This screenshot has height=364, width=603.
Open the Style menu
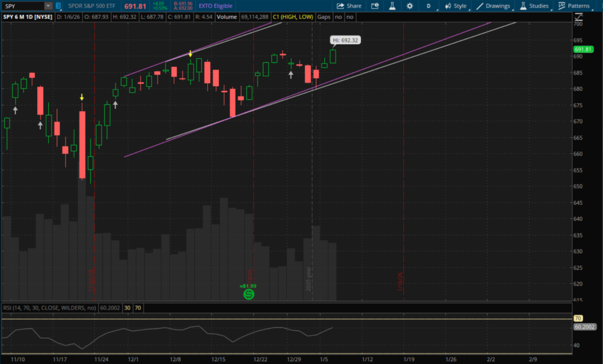456,6
